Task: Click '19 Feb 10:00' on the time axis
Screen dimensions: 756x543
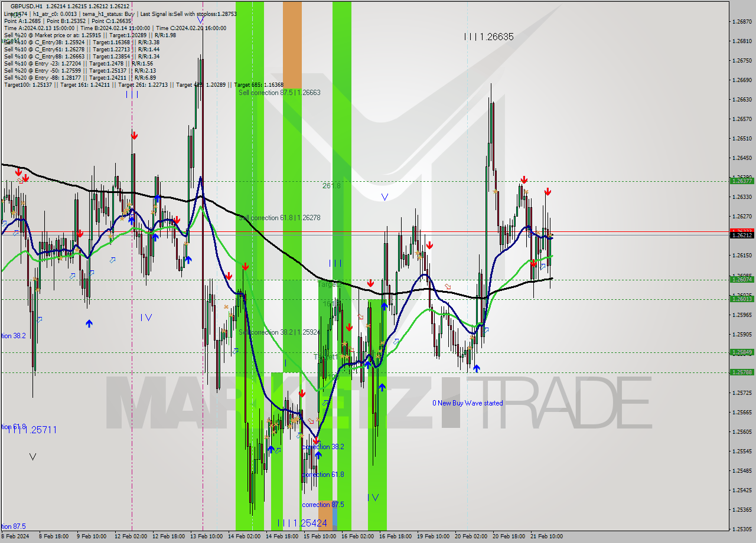Action: (x=433, y=537)
